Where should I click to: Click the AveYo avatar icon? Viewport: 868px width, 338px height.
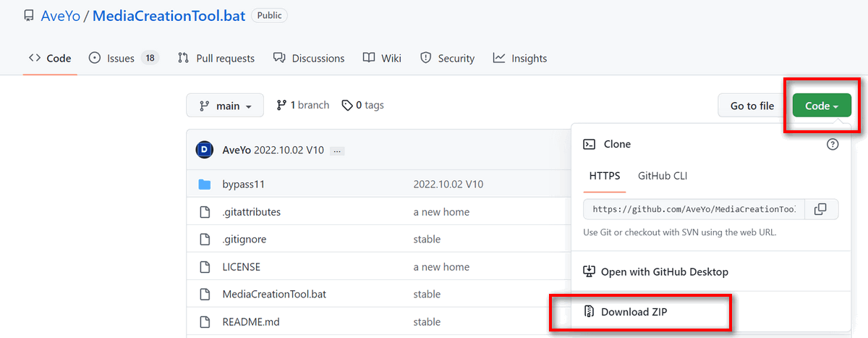click(x=205, y=150)
